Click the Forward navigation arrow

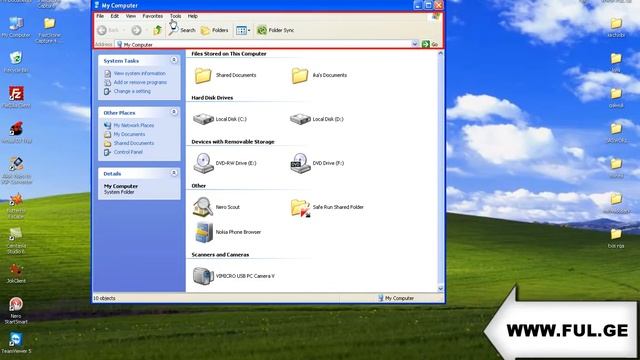click(136, 30)
